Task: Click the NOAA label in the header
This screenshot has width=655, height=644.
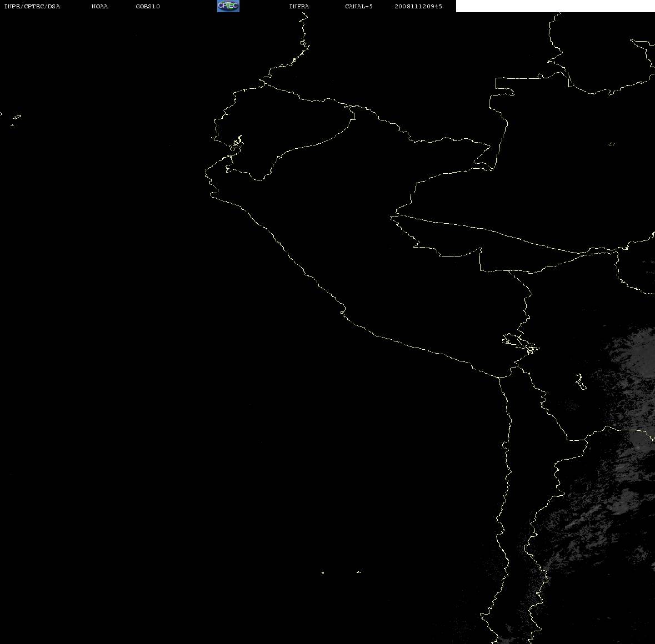Action: click(100, 6)
